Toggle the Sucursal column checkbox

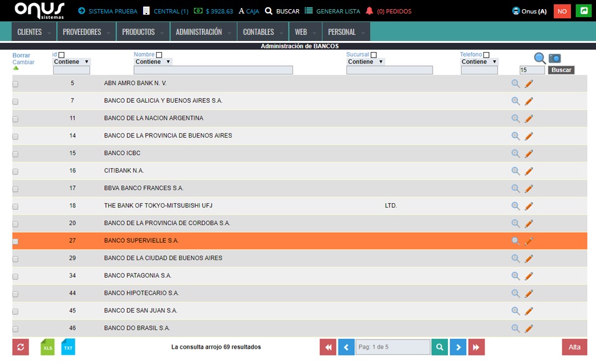[374, 54]
